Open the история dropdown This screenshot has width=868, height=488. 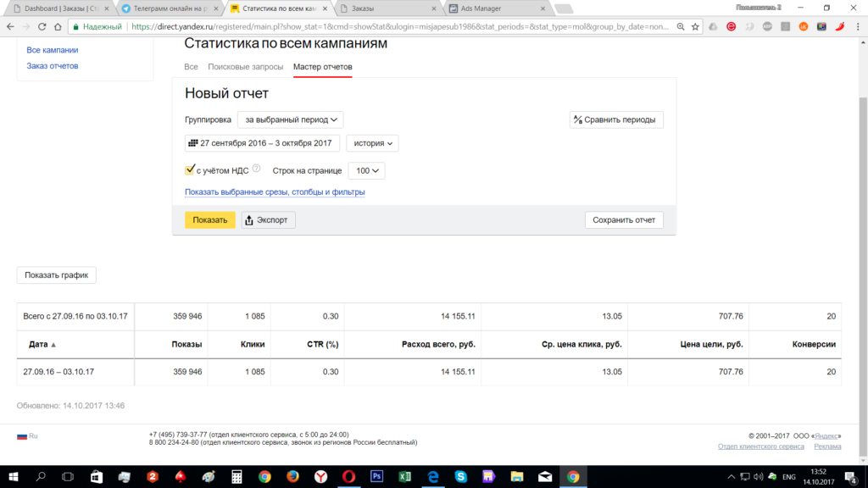click(x=373, y=143)
